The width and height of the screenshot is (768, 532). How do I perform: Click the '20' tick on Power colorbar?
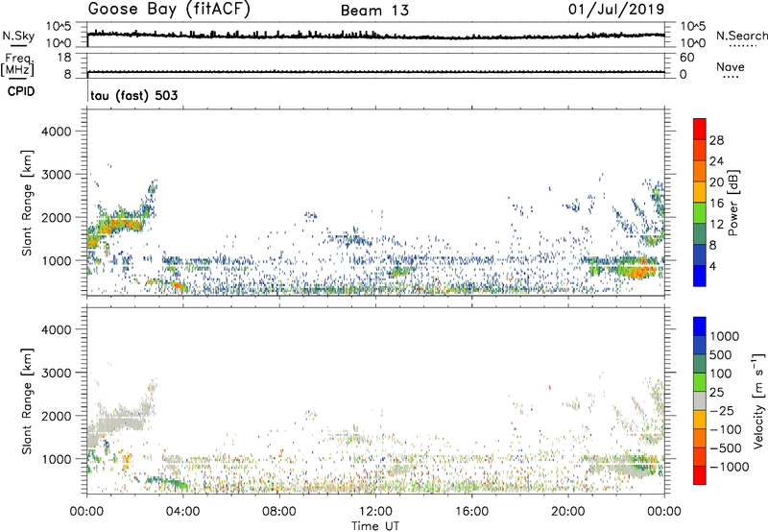pyautogui.click(x=716, y=182)
